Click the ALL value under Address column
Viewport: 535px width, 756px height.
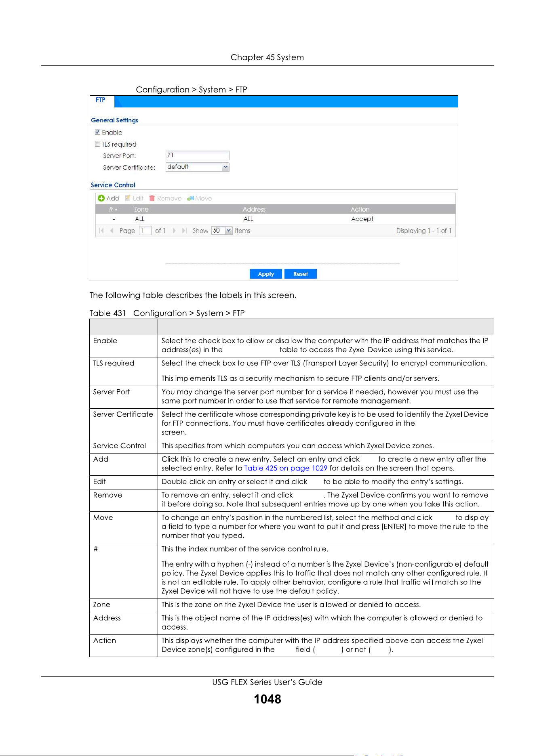coord(249,219)
